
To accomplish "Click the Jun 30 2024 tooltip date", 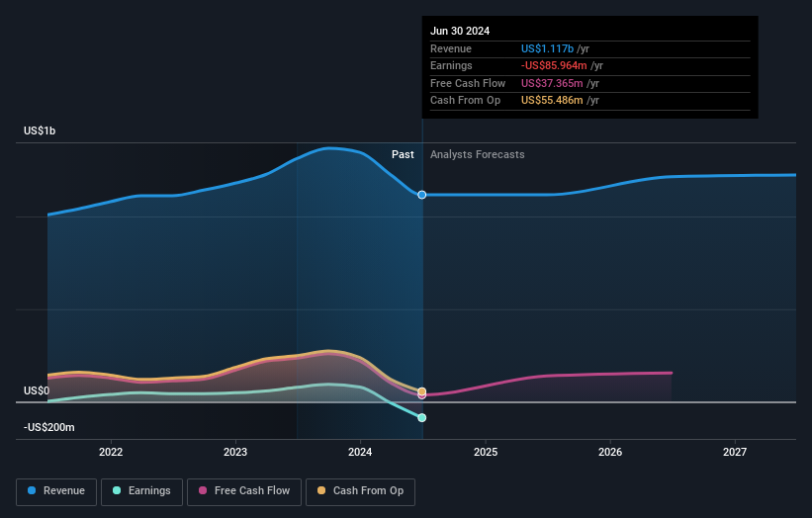I will [460, 31].
